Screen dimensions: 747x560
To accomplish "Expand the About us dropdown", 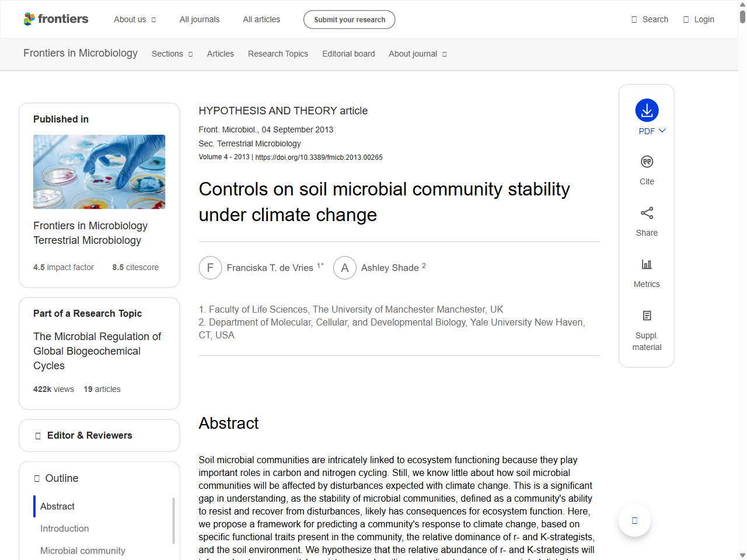I will pos(135,19).
